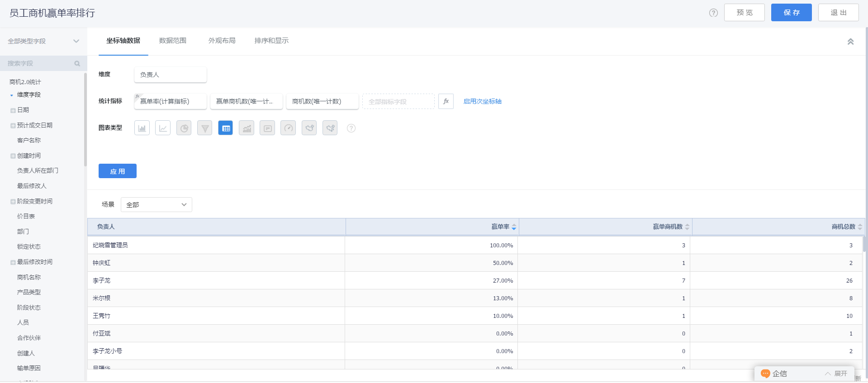
Task: Choose the gauge chart type icon
Action: [288, 128]
